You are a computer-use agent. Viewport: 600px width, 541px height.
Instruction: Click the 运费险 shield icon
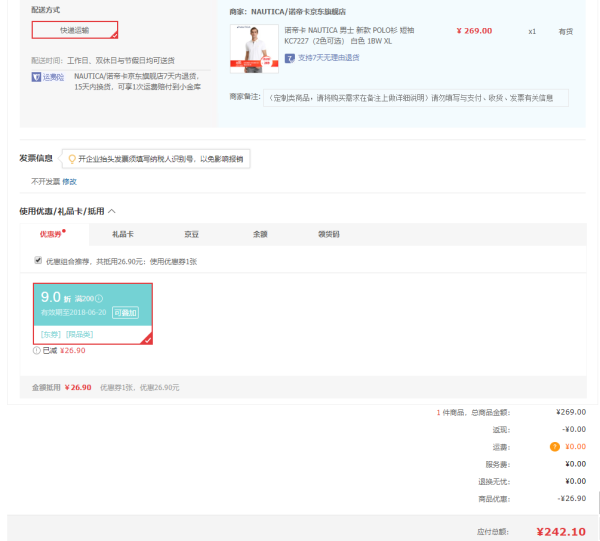36,77
